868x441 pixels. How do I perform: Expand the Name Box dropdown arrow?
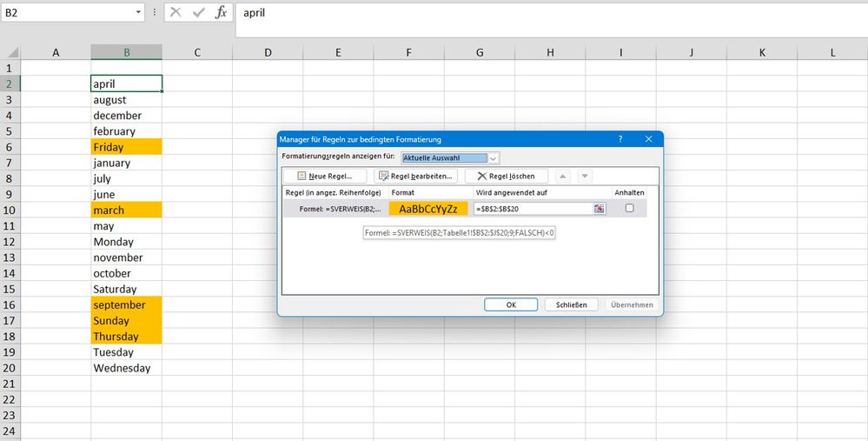138,12
